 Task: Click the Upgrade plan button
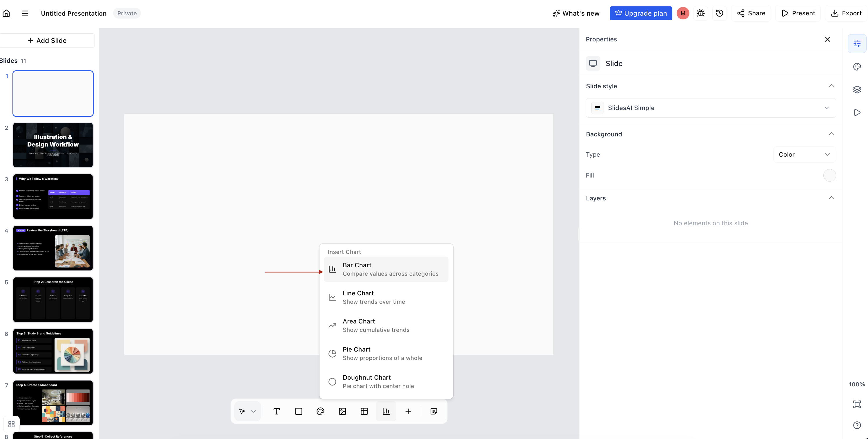pyautogui.click(x=640, y=13)
